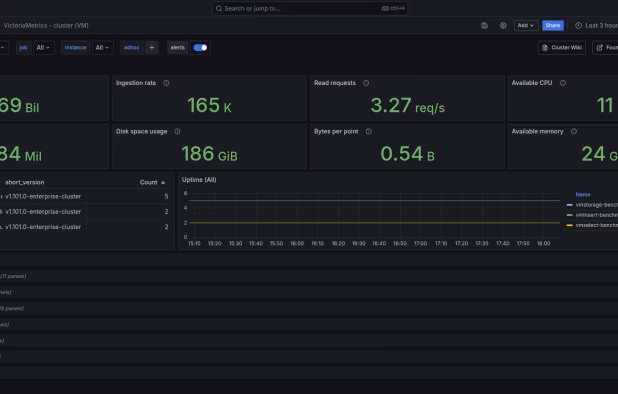Click the Available CPU panel title

pos(532,83)
